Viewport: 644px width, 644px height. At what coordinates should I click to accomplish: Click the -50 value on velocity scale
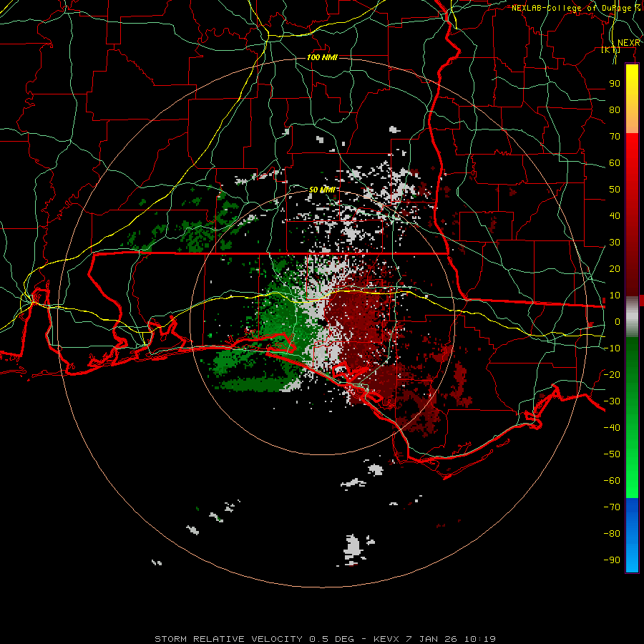point(612,454)
